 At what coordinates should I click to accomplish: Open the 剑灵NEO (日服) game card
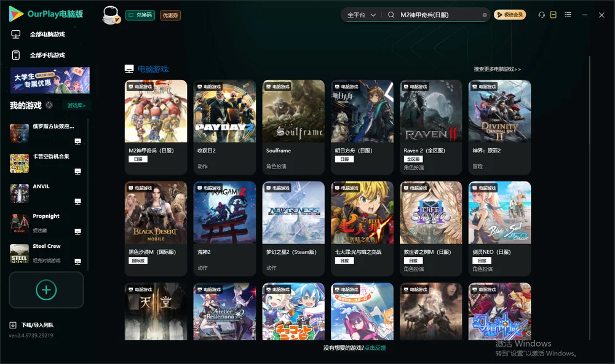(x=499, y=229)
